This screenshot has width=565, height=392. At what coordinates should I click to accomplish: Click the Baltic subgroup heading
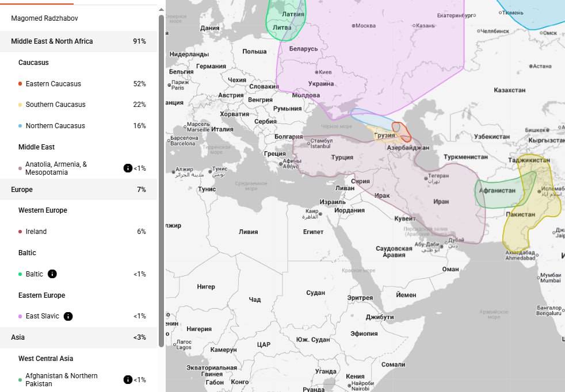(x=27, y=253)
